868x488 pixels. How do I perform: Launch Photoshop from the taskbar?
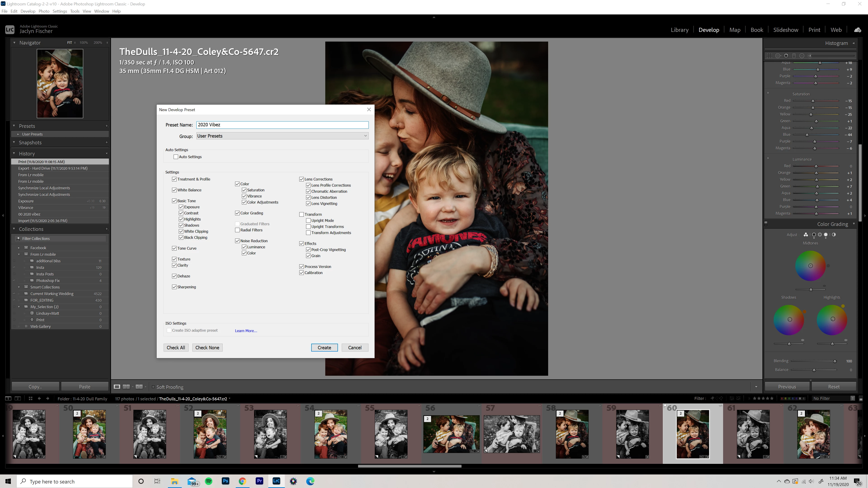pyautogui.click(x=225, y=481)
